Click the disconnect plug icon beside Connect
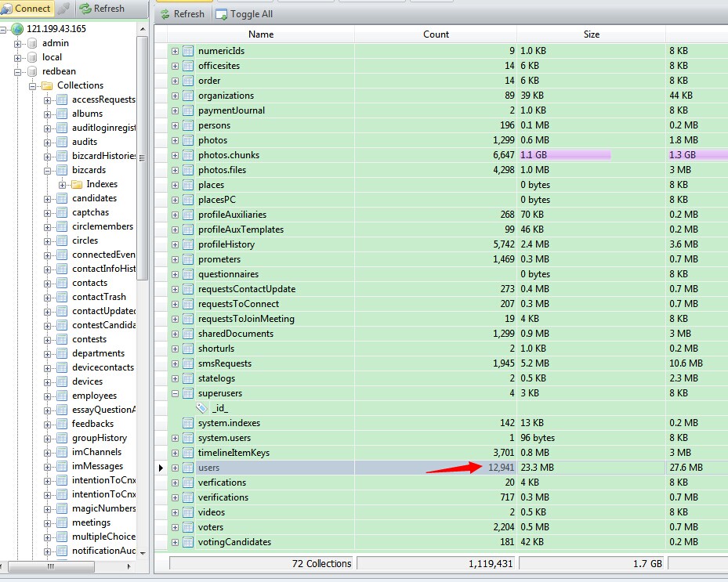Screen dimensions: 728x582 click(x=64, y=9)
